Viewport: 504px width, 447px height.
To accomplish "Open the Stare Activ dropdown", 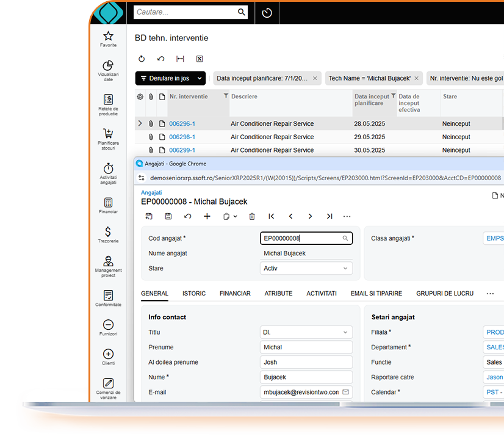I will point(306,268).
